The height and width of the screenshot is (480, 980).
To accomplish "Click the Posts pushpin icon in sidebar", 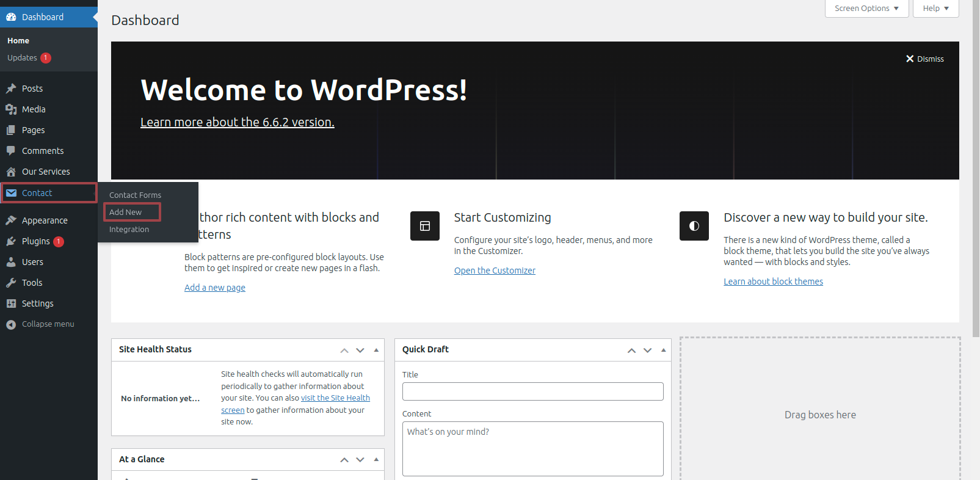I will 11,89.
